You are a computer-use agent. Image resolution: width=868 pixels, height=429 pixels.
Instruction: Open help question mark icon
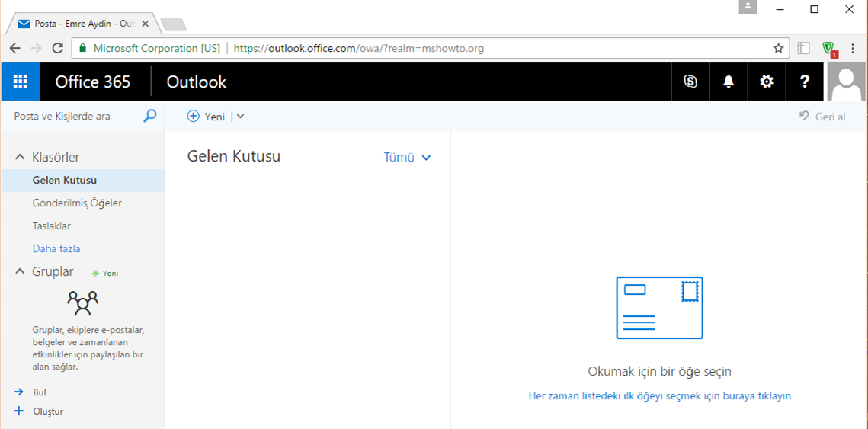[805, 82]
